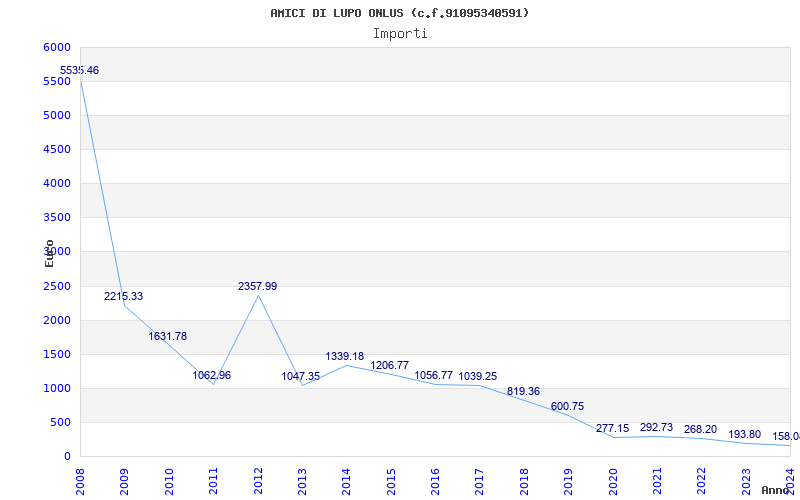This screenshot has height=500, width=800.
Task: Click the x-axis year 2021
Action: [x=657, y=482]
